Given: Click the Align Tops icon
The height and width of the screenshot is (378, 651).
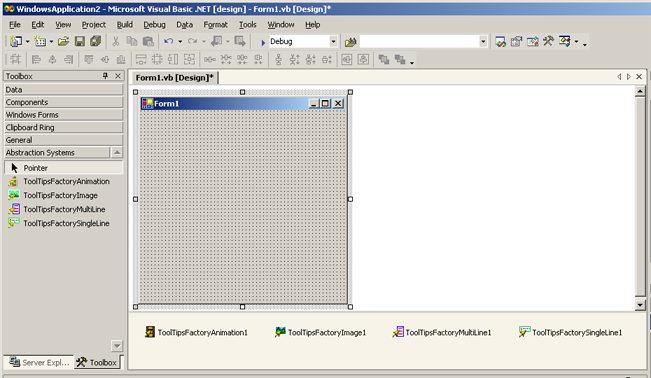Looking at the screenshot, I should 88,60.
